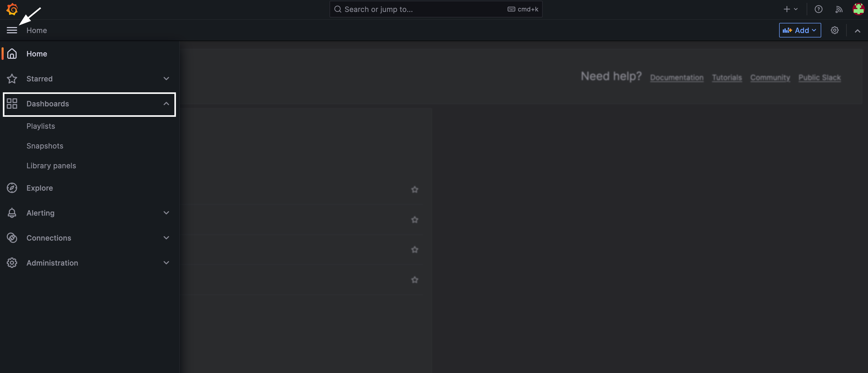Expand the Administration section chevron
Viewport: 868px width, 373px height.
[x=166, y=263]
